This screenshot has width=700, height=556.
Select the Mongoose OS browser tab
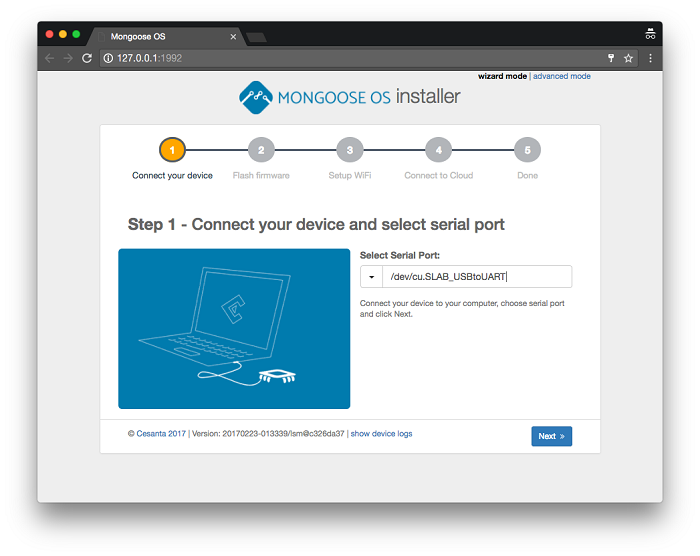coord(166,37)
